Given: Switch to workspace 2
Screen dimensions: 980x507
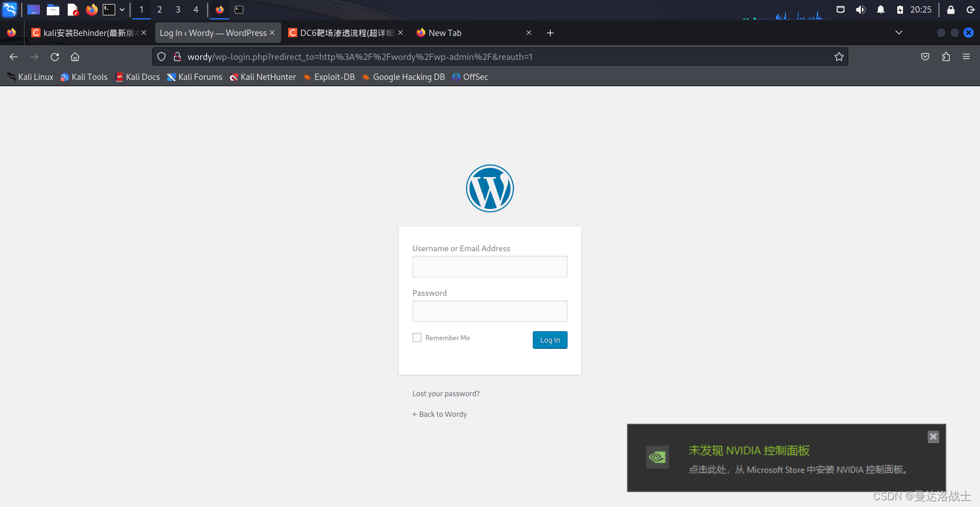Looking at the screenshot, I should click(160, 10).
